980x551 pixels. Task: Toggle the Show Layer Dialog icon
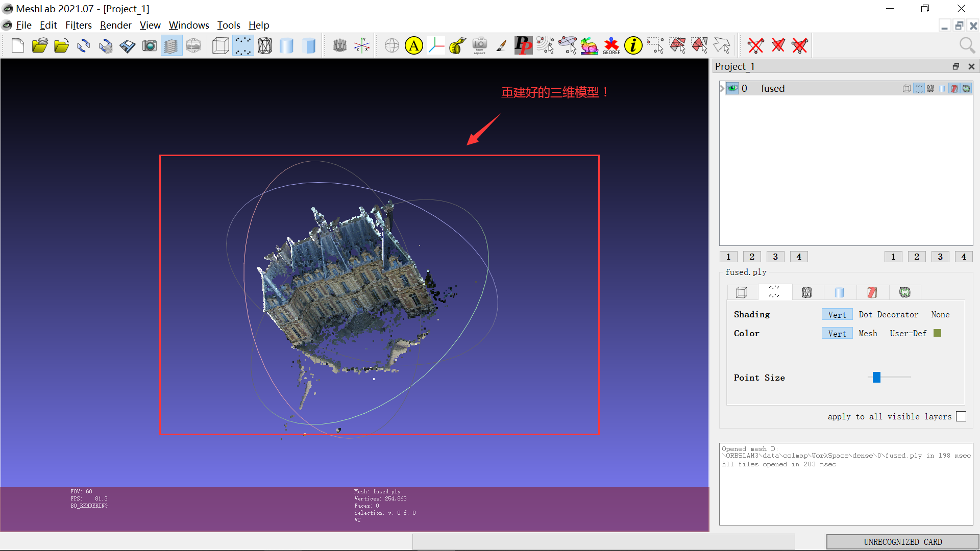pyautogui.click(x=171, y=46)
